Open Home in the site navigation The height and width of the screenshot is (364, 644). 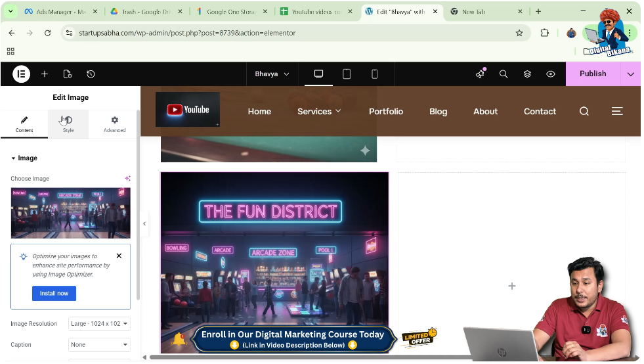(259, 112)
